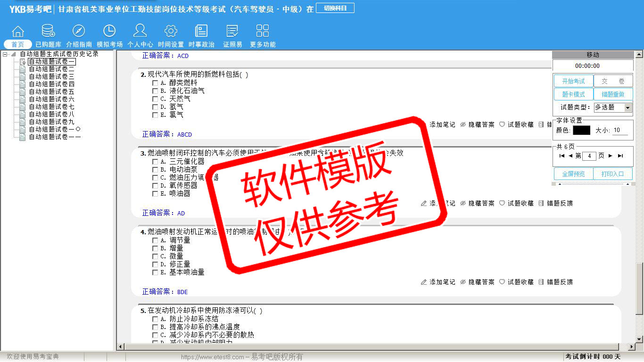Select 自动组题试卷一一 in tree
Image resolution: width=644 pixels, height=362 pixels.
pos(55,137)
